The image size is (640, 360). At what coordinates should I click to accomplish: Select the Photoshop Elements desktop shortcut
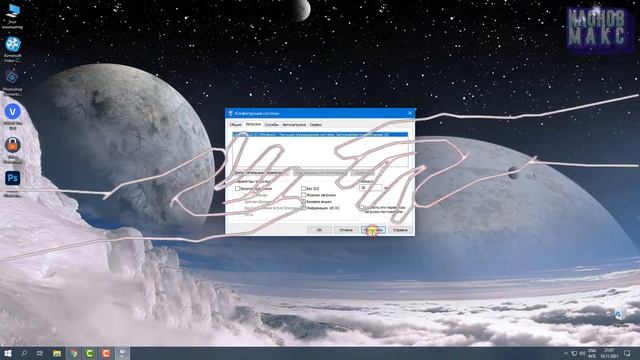pyautogui.click(x=13, y=83)
